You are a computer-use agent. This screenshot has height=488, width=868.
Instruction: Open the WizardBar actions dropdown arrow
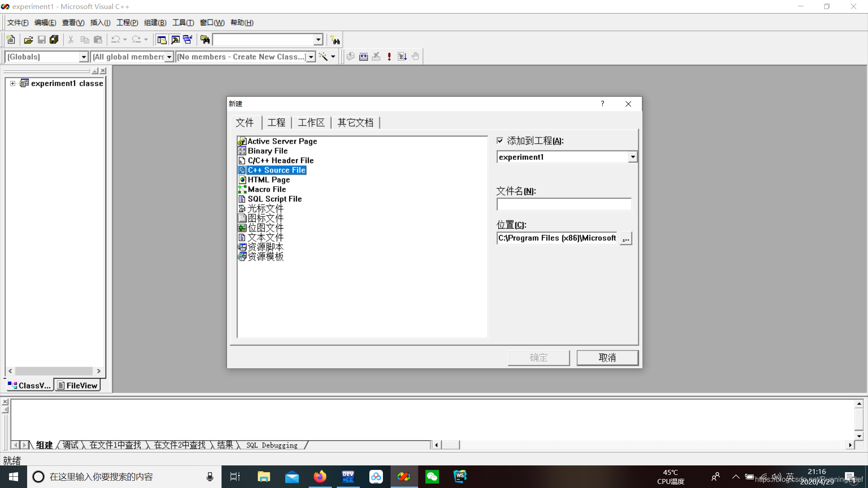click(333, 56)
